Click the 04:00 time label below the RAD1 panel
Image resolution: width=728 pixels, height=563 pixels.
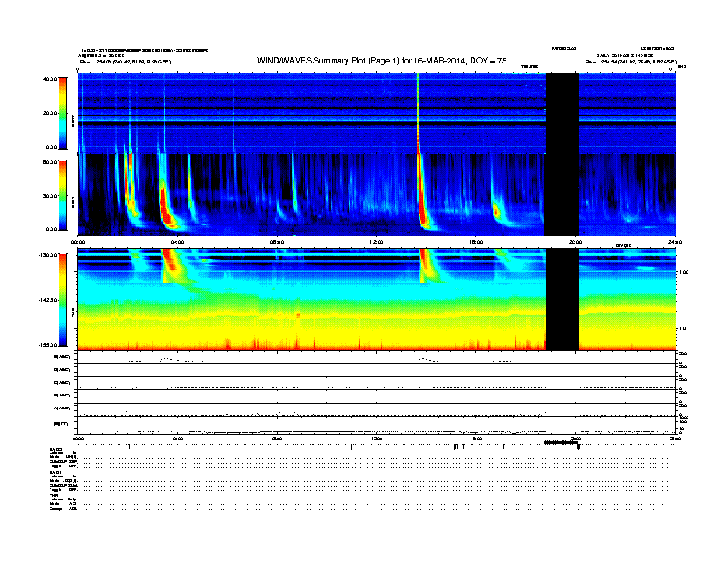click(177, 242)
